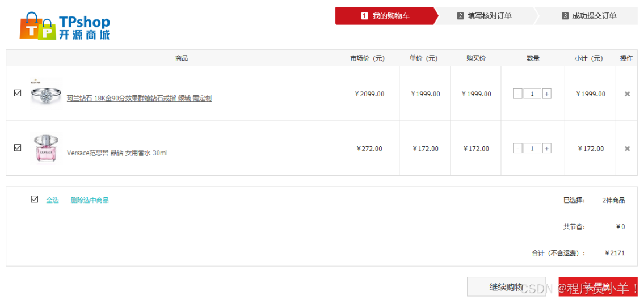Remove the Versace perfume item with X
Viewport: 644px width, 300px height.
tap(627, 149)
